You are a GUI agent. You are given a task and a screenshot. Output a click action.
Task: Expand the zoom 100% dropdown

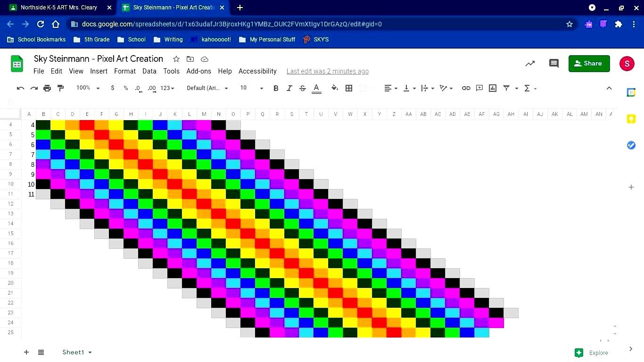pos(88,88)
